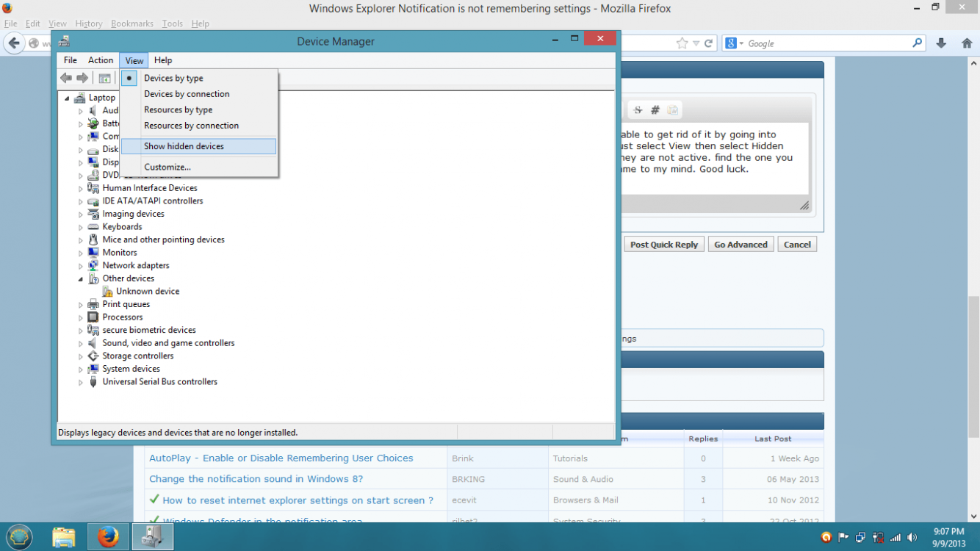980x551 pixels.
Task: Launch Firefox from the taskbar
Action: 108,536
